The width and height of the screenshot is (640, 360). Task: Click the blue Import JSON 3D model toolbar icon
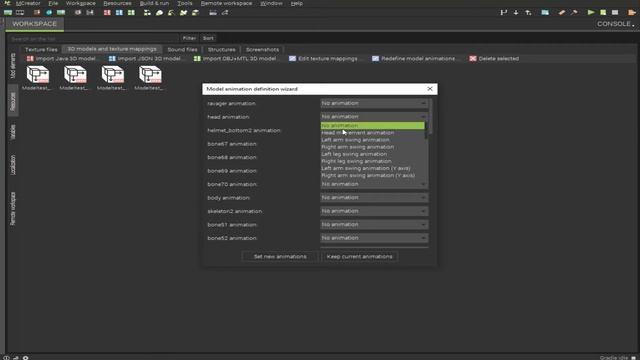(x=119, y=13)
